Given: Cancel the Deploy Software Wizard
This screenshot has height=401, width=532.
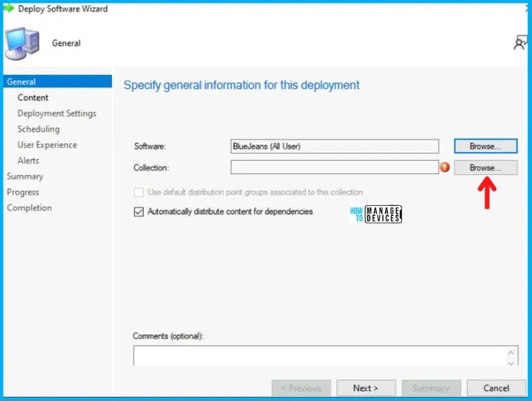Looking at the screenshot, I should (496, 388).
